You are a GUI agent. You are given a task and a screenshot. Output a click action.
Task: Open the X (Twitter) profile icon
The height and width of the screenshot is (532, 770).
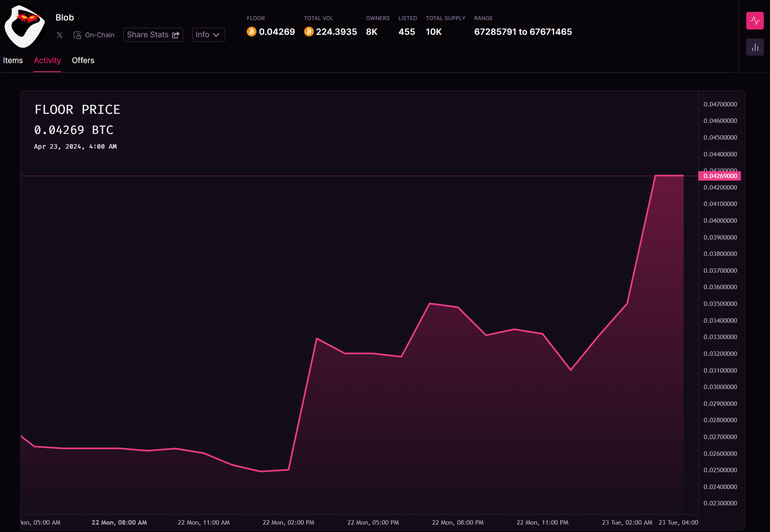click(x=60, y=35)
